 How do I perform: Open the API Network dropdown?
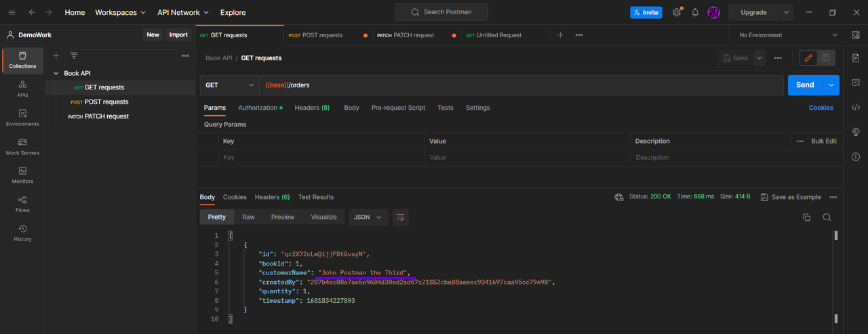183,12
